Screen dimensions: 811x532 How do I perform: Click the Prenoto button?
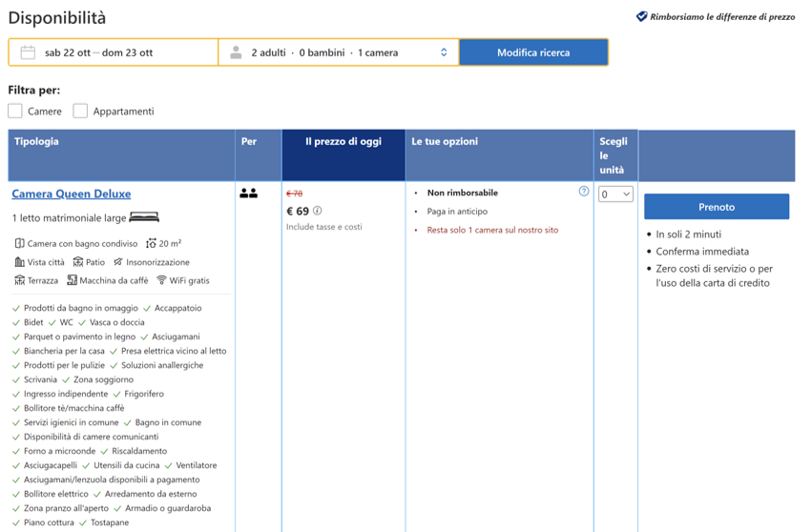point(716,207)
